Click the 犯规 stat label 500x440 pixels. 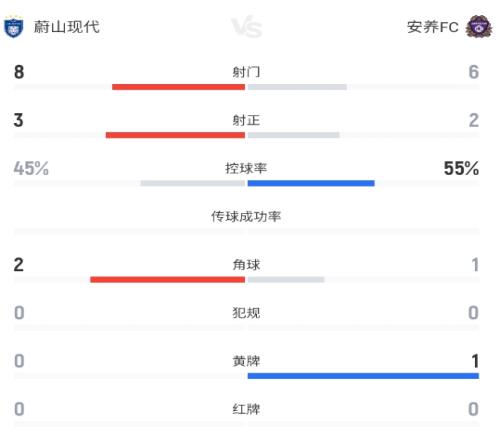(x=246, y=313)
